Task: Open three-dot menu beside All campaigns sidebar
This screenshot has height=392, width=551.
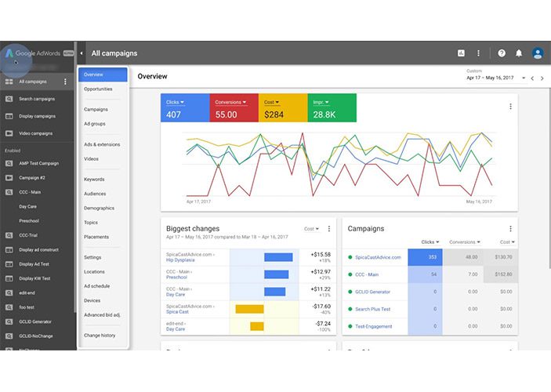Action: pos(65,82)
